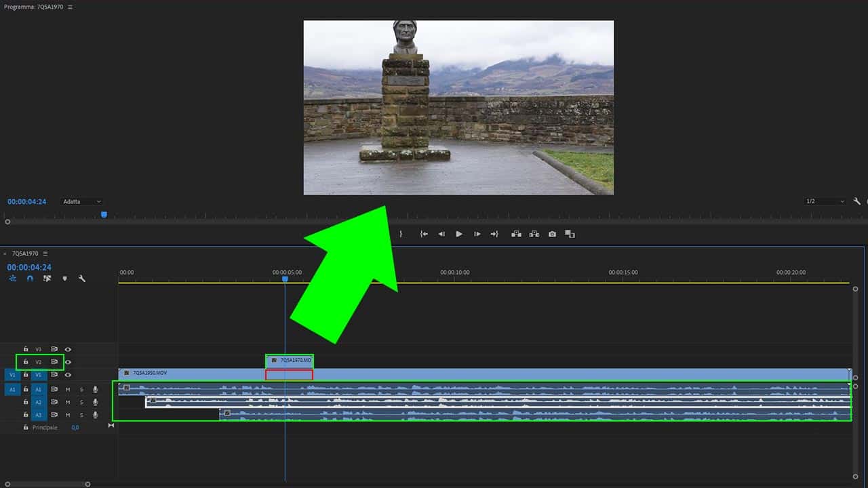Click the Lift button in monitor controls
The height and width of the screenshot is (488, 868).
(x=516, y=234)
